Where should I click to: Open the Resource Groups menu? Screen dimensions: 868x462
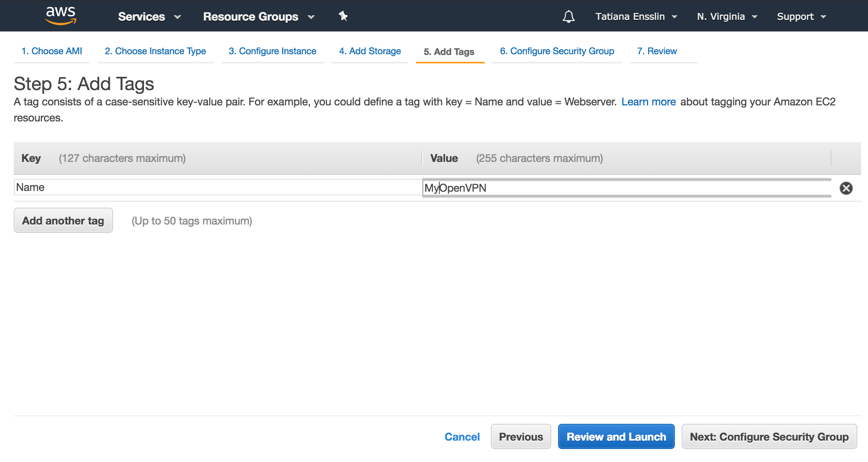coord(258,17)
